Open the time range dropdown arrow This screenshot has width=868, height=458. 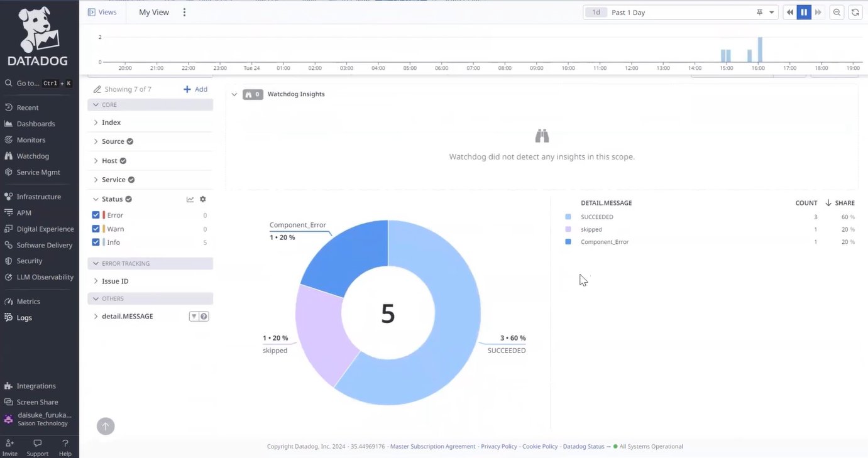coord(772,12)
